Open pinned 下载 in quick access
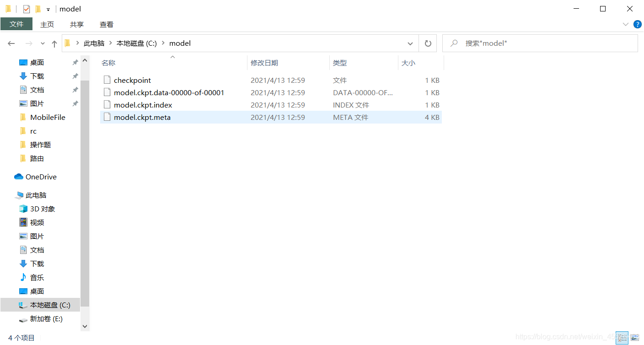 (37, 76)
